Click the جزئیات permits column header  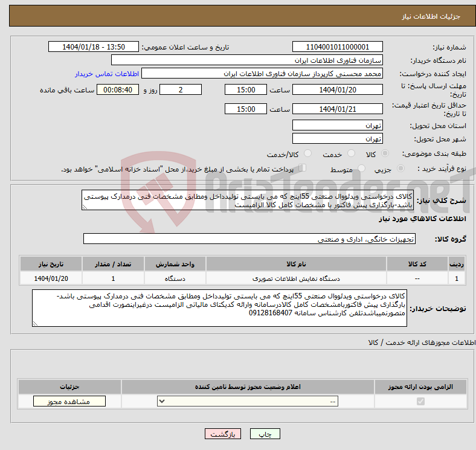(x=69, y=387)
